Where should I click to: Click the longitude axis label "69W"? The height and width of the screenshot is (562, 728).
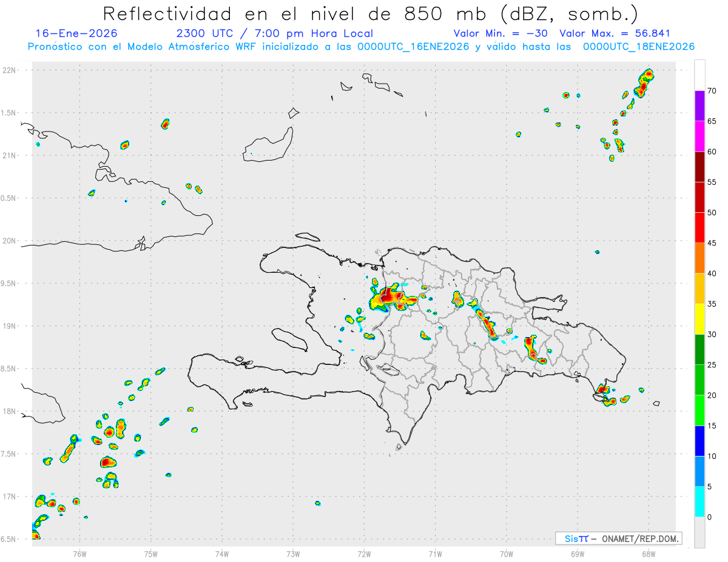[578, 554]
